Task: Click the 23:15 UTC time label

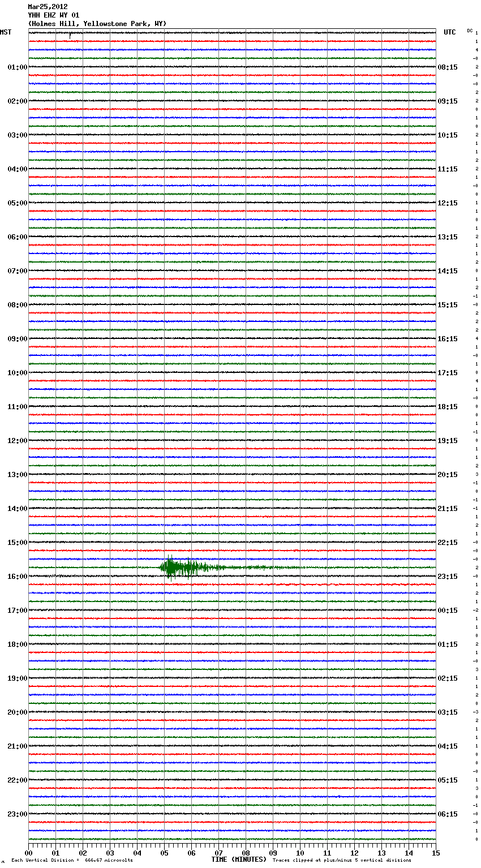Action: point(448,577)
